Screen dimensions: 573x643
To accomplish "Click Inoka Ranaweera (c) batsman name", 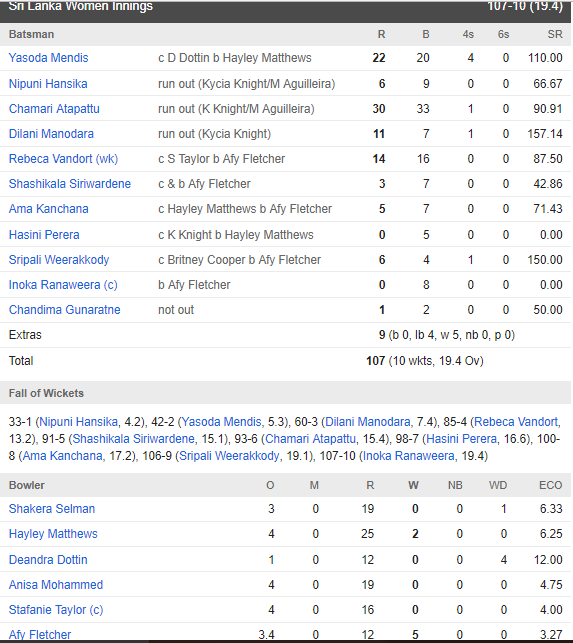I will (x=63, y=285).
